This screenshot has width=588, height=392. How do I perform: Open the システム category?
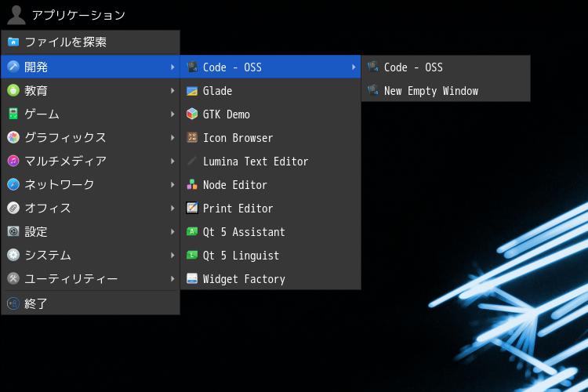point(90,255)
